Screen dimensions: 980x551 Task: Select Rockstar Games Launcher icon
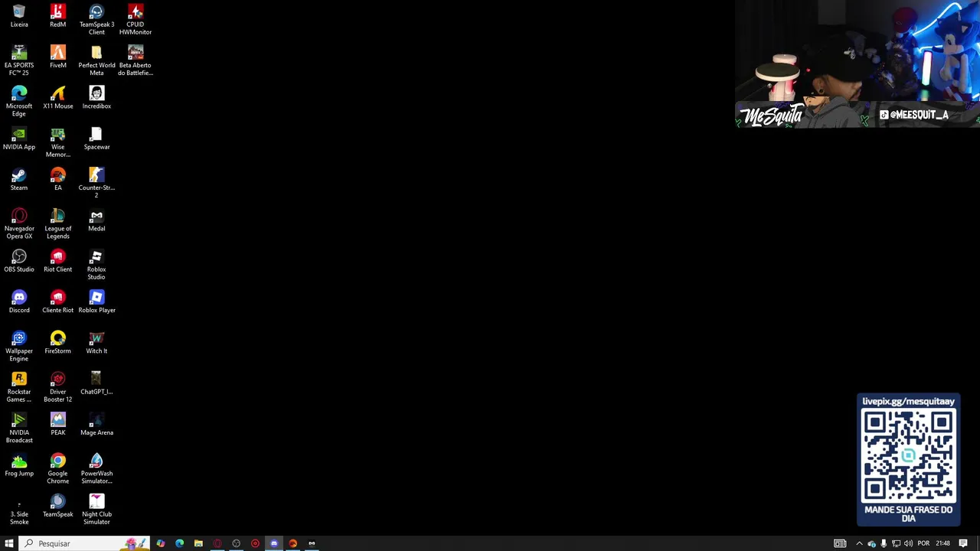[x=19, y=386]
